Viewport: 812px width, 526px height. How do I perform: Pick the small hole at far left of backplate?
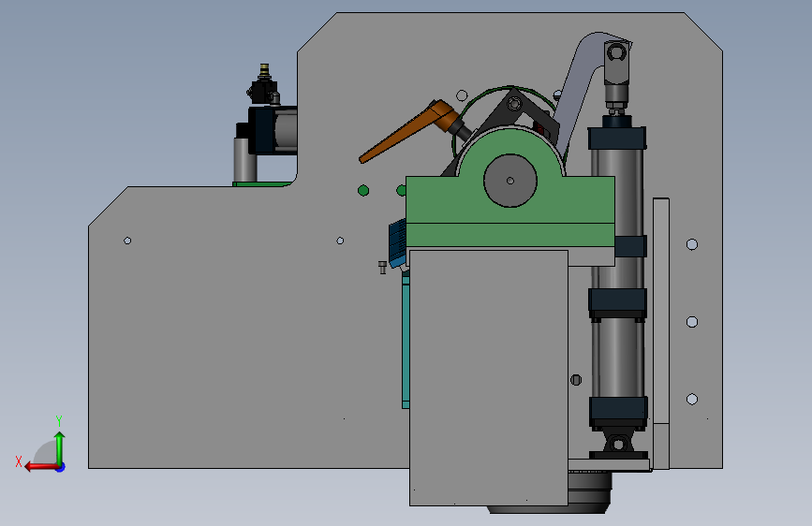tap(127, 241)
